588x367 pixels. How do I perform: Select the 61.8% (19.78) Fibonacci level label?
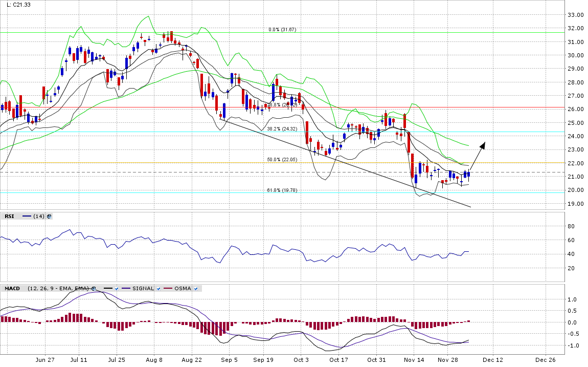(x=282, y=190)
